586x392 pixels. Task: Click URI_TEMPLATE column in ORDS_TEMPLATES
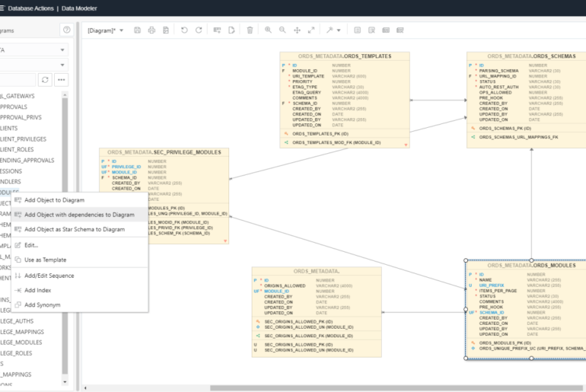coord(308,76)
